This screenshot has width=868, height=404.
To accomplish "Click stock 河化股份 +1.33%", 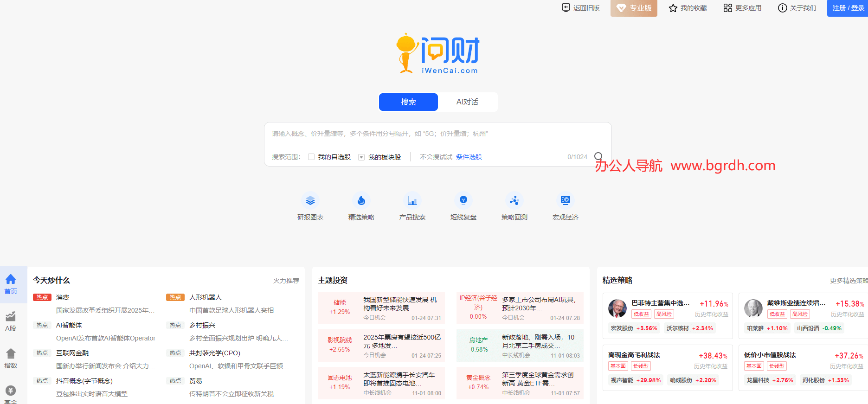I will [x=826, y=380].
